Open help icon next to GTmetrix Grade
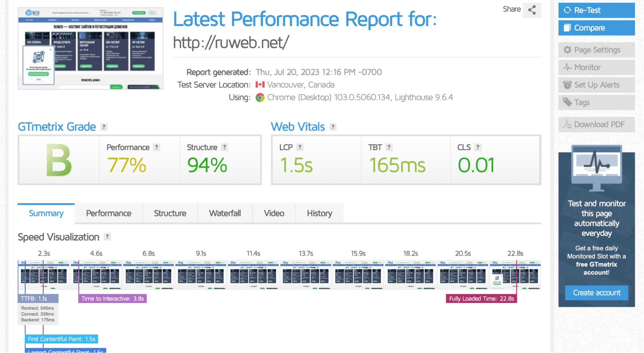This screenshot has width=644, height=353. pos(104,127)
